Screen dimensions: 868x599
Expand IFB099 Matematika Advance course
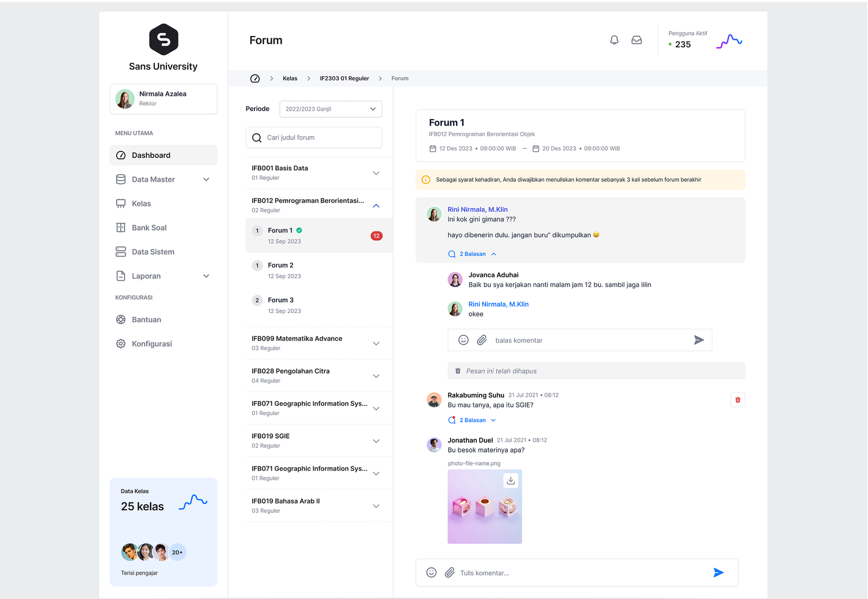point(376,343)
